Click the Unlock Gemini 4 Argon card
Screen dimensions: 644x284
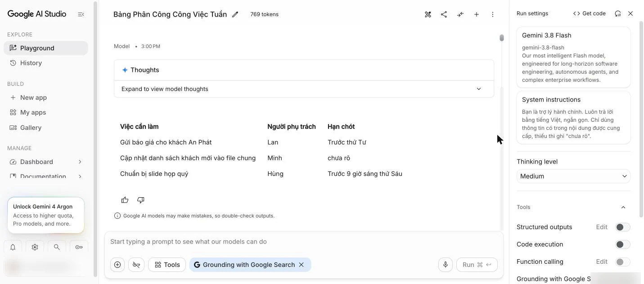46,215
